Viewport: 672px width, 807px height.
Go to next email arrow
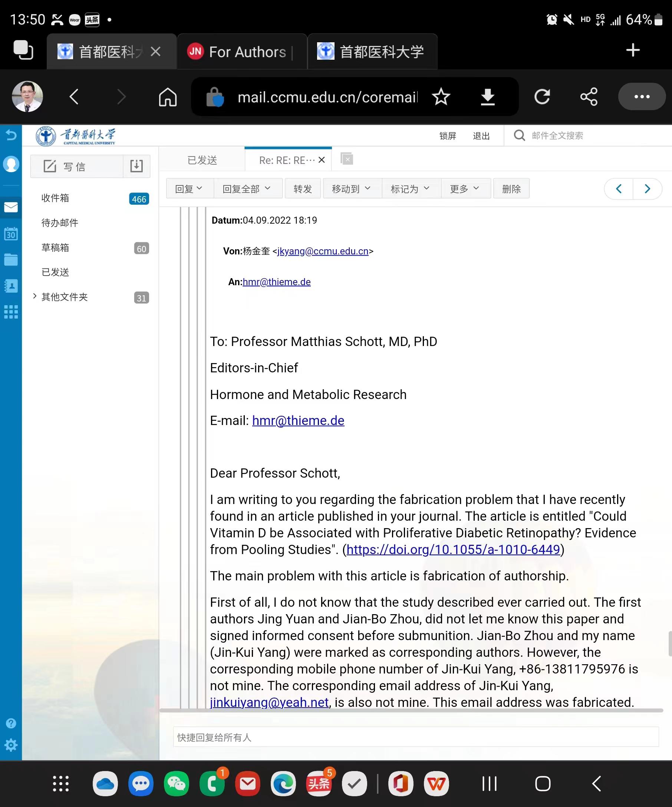click(x=648, y=188)
